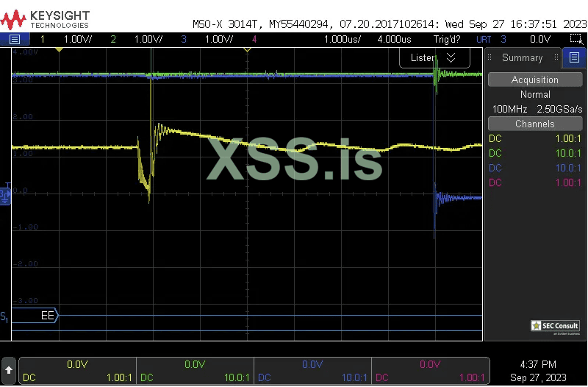Tap the 4.000us horizontal delay value
This screenshot has width=588, height=387.
(394, 39)
